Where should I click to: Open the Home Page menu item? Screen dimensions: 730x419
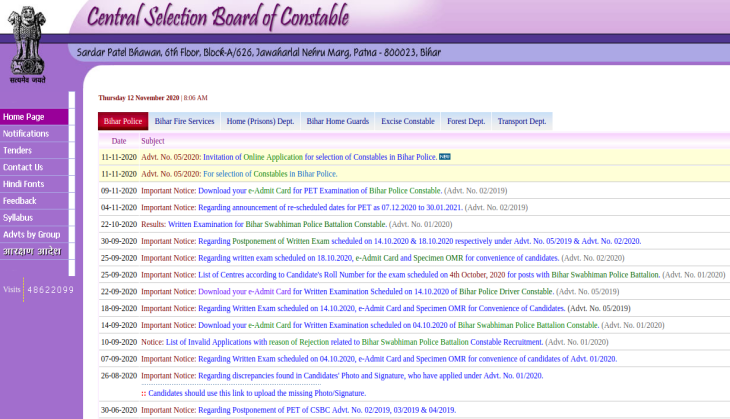pos(34,117)
